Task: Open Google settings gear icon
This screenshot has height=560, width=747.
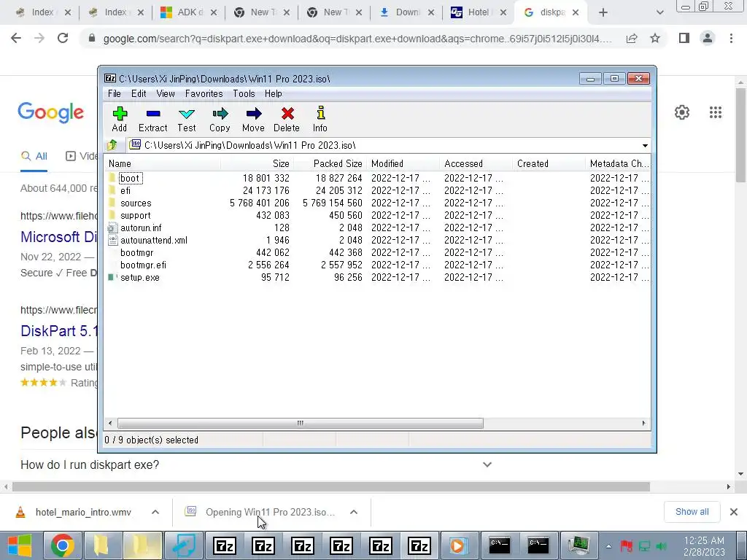Action: [x=682, y=112]
